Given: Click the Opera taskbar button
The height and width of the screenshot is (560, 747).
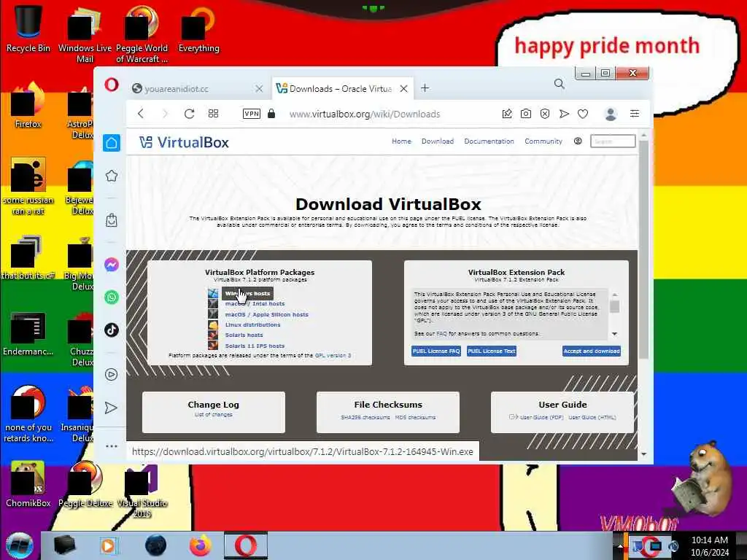Looking at the screenshot, I should 246,545.
